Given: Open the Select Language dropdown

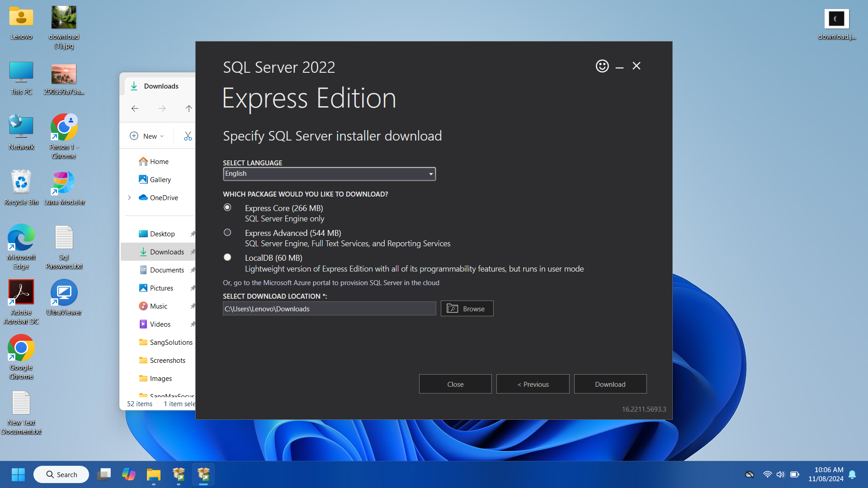Looking at the screenshot, I should [x=329, y=174].
